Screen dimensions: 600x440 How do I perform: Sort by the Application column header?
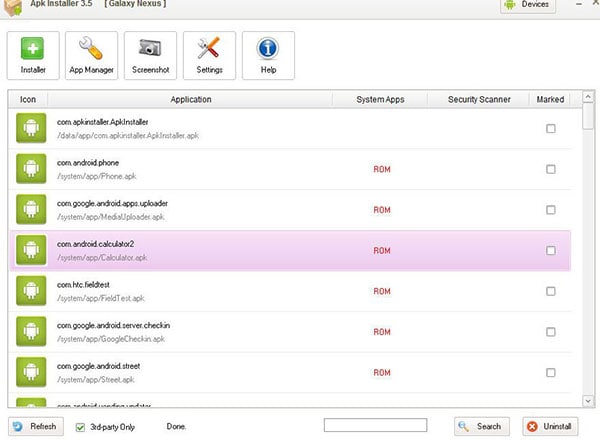191,99
